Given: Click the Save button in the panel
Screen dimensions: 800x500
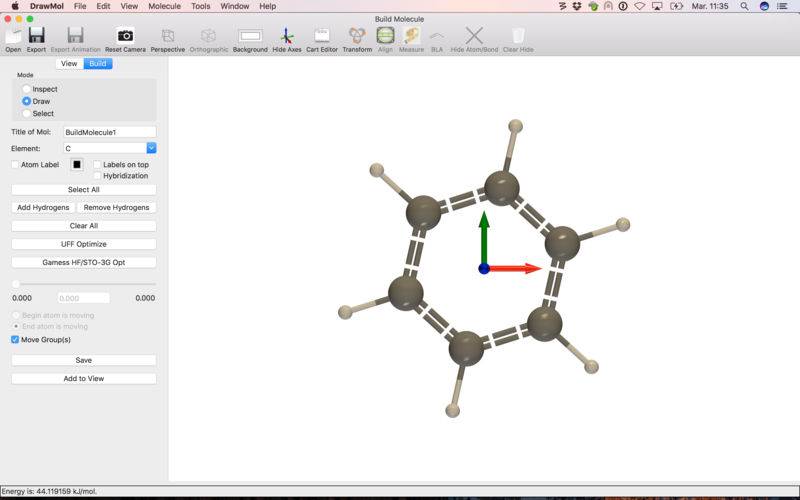Looking at the screenshot, I should (84, 360).
